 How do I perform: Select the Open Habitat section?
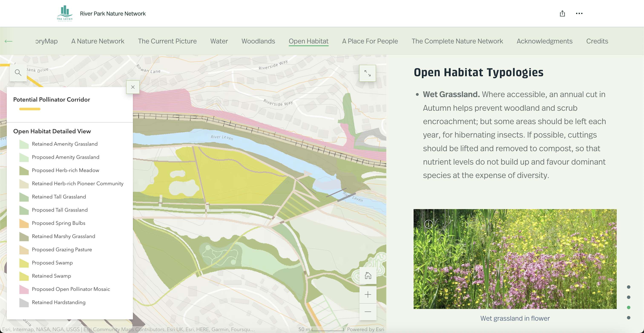pos(309,41)
